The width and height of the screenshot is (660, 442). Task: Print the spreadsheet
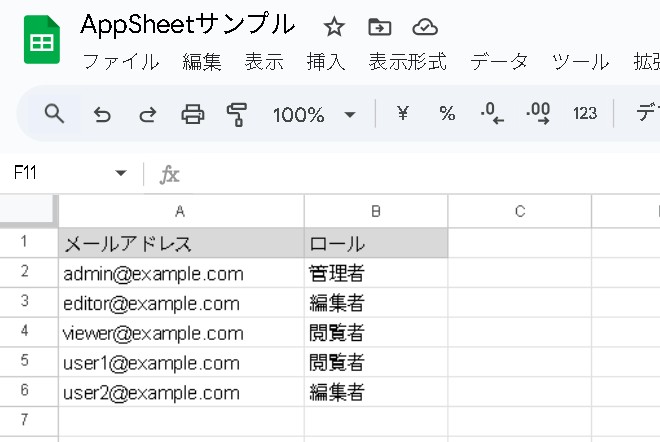(192, 114)
